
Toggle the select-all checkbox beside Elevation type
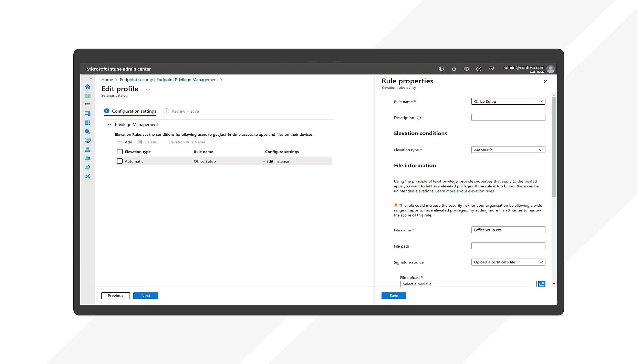(x=120, y=152)
